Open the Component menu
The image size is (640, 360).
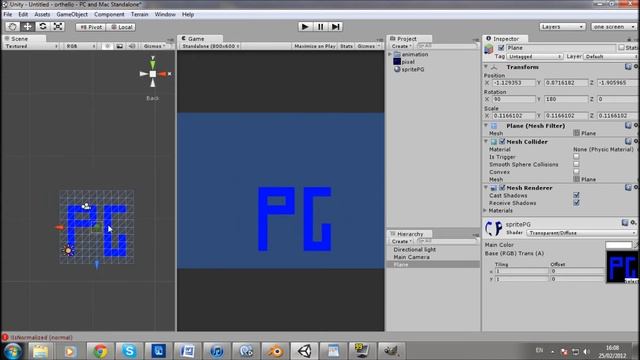[x=109, y=14]
